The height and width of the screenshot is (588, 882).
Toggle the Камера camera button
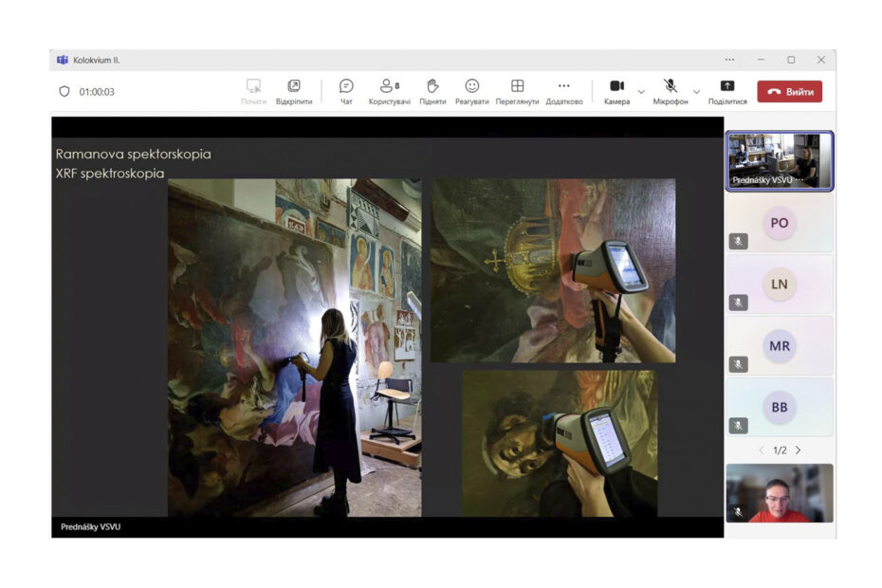point(617,92)
